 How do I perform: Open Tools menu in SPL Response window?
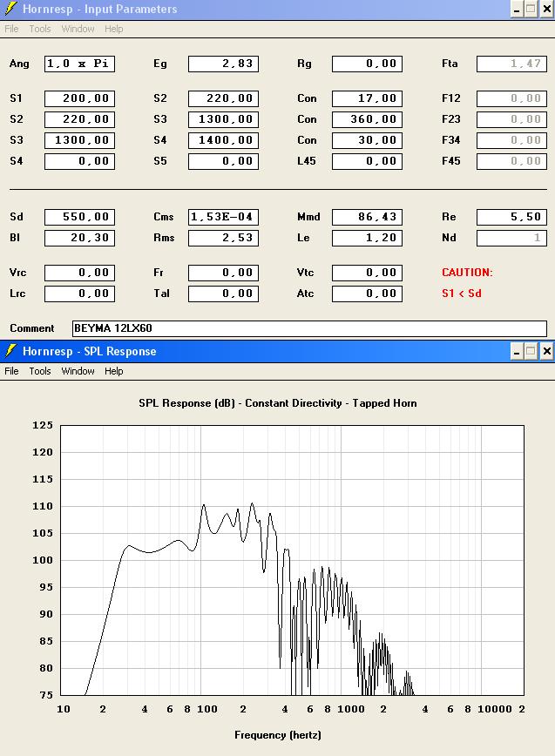(40, 371)
